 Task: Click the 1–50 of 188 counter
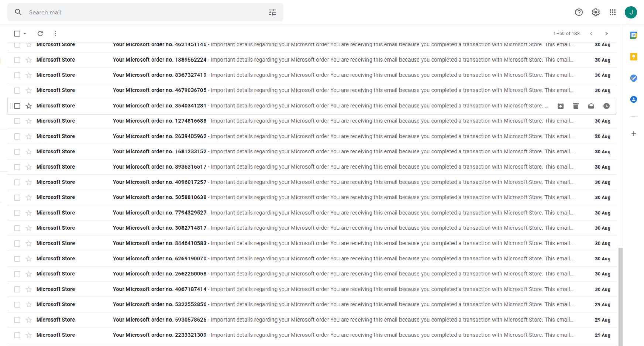[566, 34]
